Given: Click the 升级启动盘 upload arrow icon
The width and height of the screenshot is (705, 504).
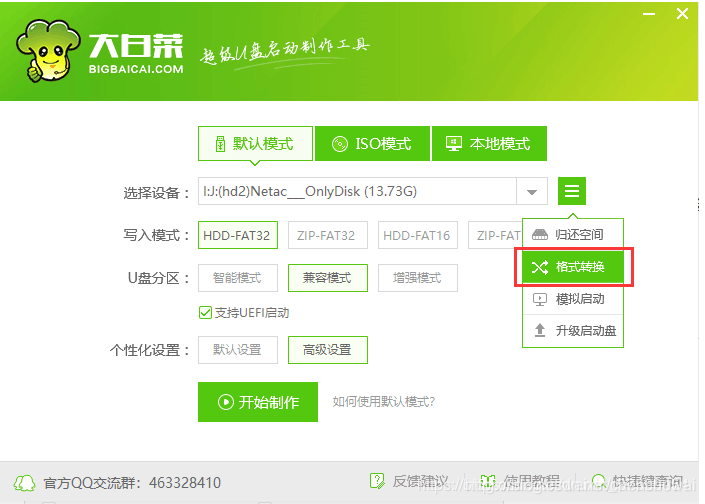Looking at the screenshot, I should pos(540,330).
